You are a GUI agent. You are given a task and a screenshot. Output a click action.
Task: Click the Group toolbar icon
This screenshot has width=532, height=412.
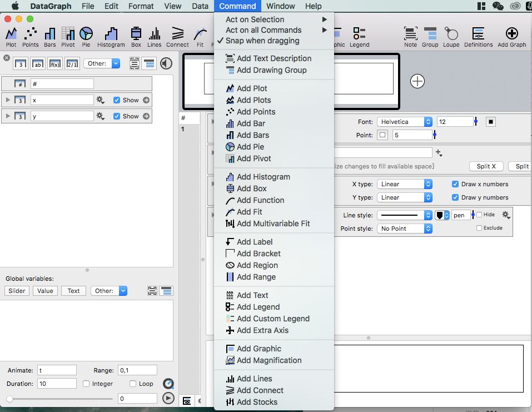430,37
